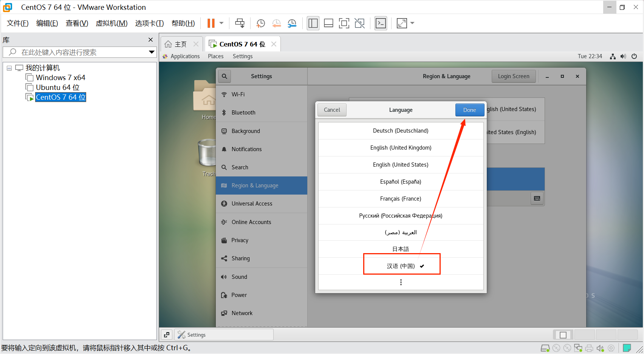
Task: Toggle the library sidebar view icon
Action: (x=313, y=23)
